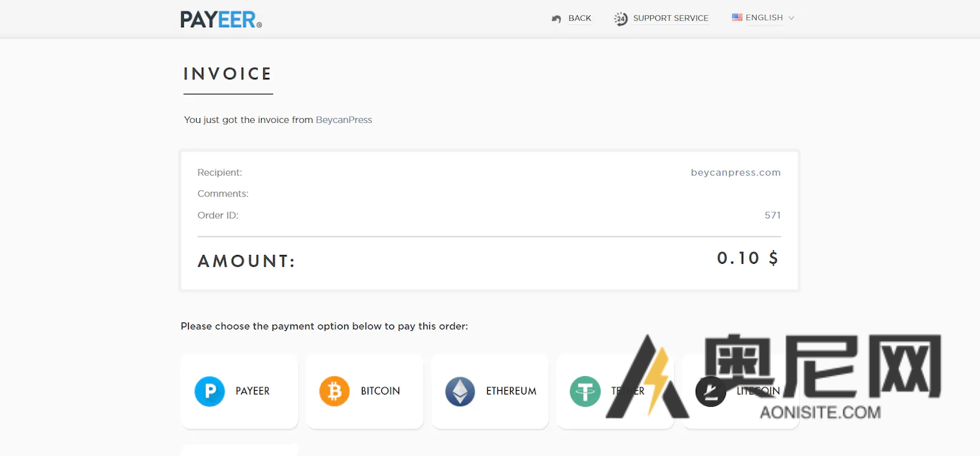Click the PAYEER logo in header

pos(221,19)
